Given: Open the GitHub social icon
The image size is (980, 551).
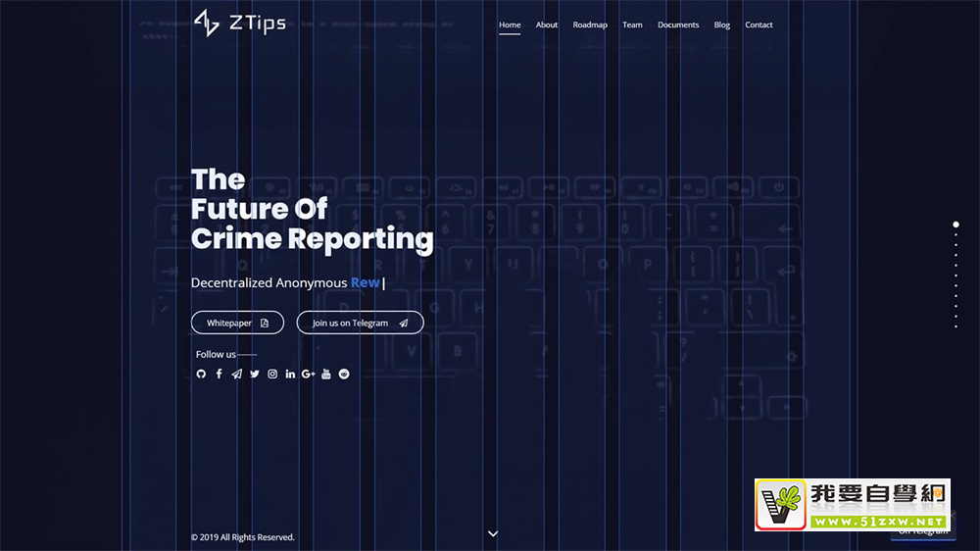Looking at the screenshot, I should point(201,374).
